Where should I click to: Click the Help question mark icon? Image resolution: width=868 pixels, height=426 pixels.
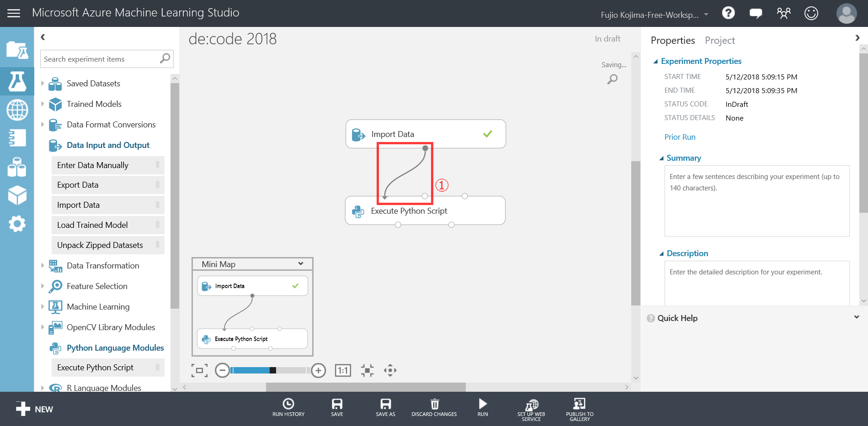(x=728, y=13)
